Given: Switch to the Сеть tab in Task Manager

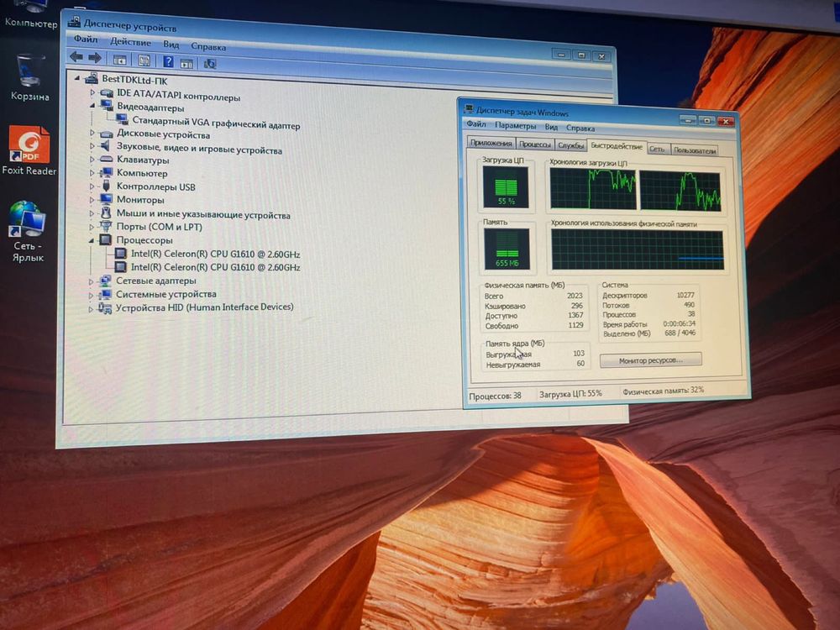Looking at the screenshot, I should [657, 150].
